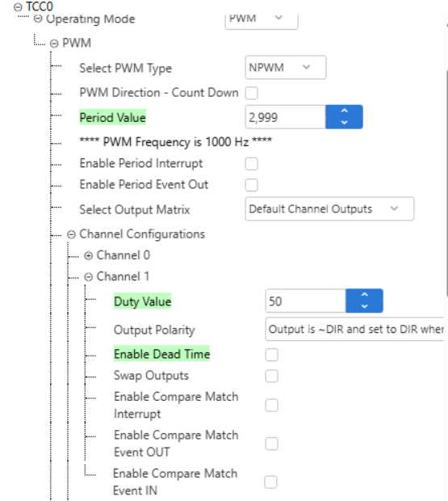Click the Period Value field showing 2,999
Image resolution: width=448 pixels, height=501 pixels.
[x=285, y=117]
